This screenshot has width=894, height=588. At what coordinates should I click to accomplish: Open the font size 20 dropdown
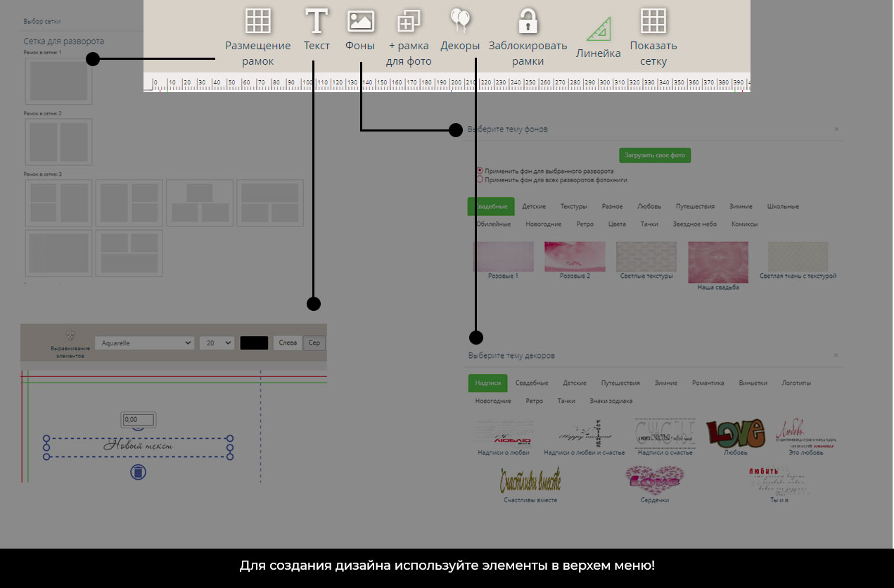[x=217, y=343]
